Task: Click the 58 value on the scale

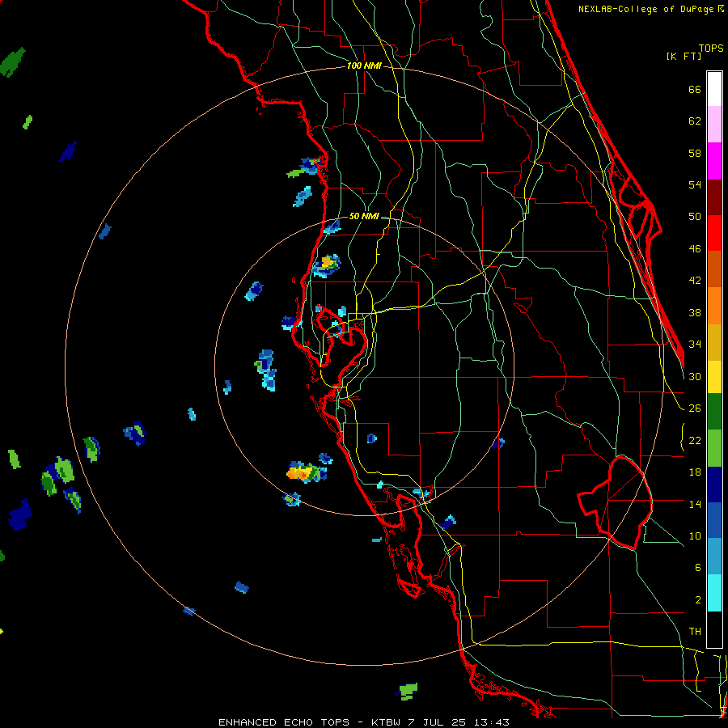Action: click(695, 153)
